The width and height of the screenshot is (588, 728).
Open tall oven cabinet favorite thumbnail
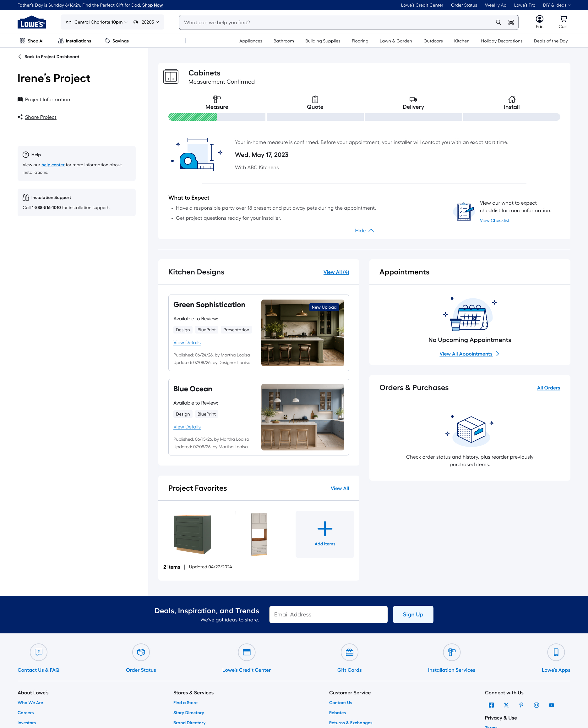pyautogui.click(x=259, y=534)
